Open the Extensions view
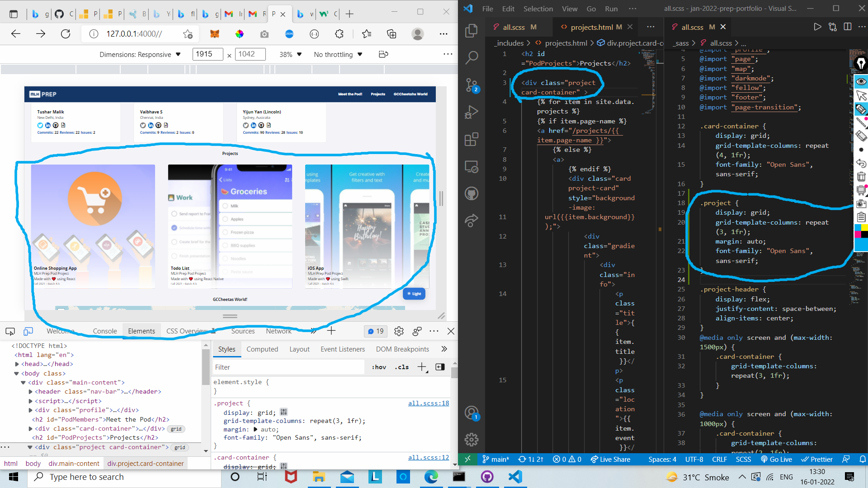 (472, 139)
